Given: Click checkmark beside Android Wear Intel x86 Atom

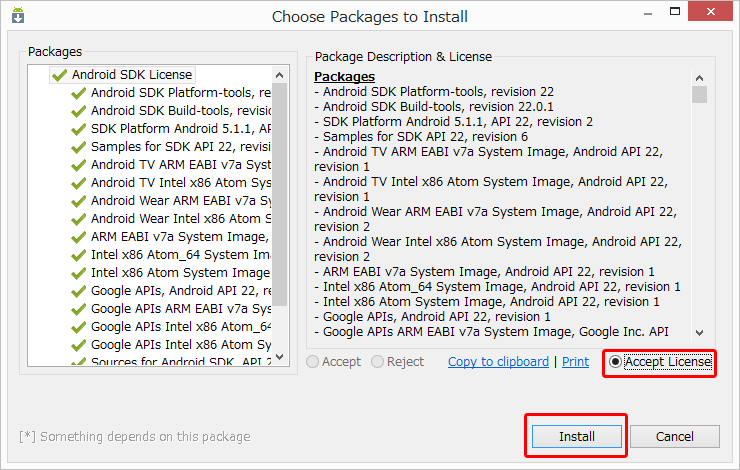Looking at the screenshot, I should pos(78,219).
